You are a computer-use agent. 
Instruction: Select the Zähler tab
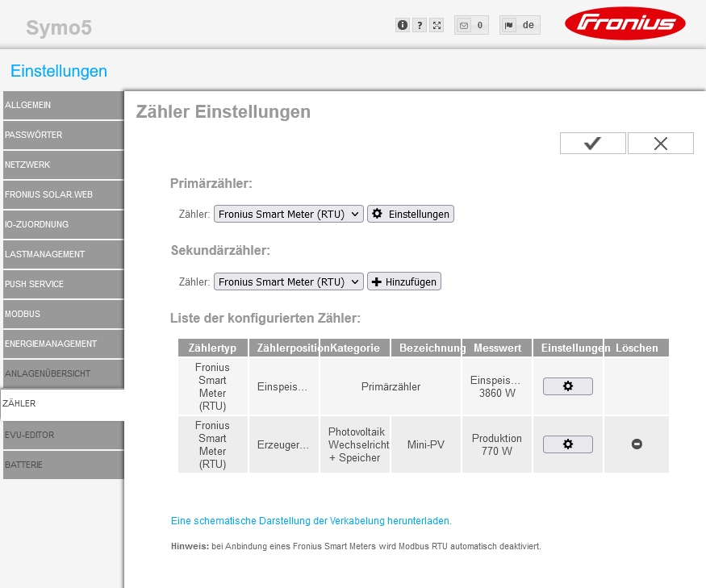pos(63,404)
